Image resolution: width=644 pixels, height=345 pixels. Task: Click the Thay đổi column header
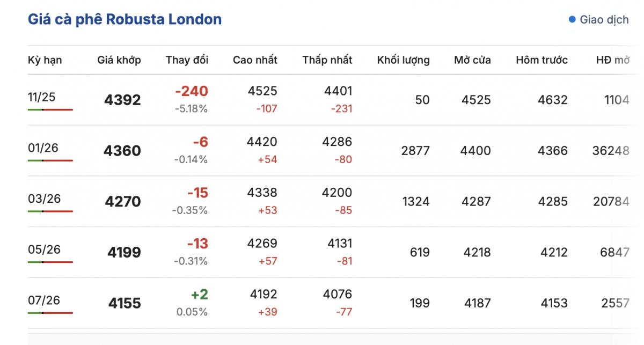pos(187,60)
